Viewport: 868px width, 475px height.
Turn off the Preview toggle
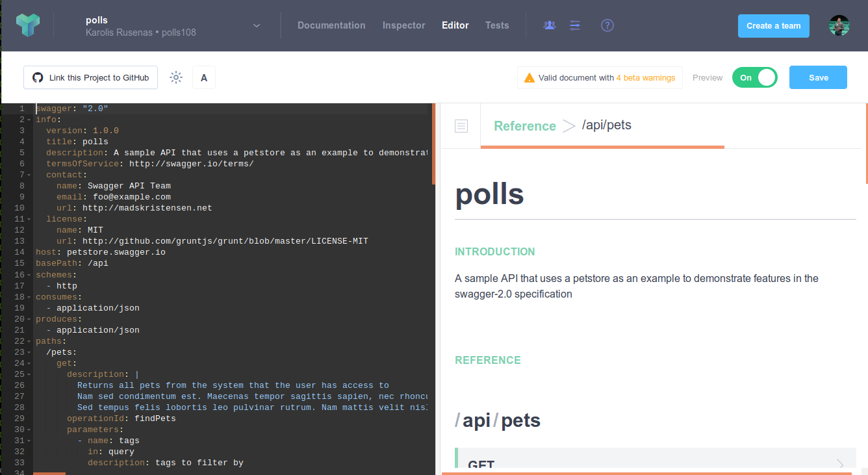(754, 77)
